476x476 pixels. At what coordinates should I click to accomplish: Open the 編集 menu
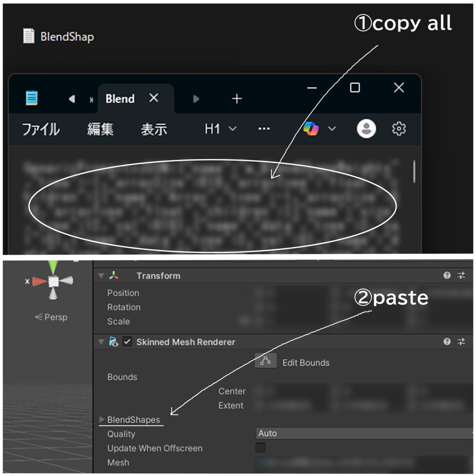[100, 129]
